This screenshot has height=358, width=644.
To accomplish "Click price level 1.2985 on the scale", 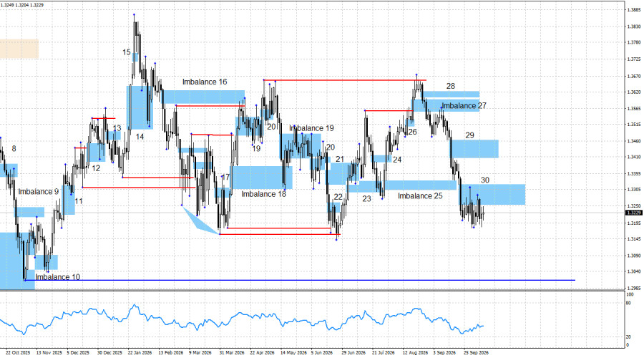I will pyautogui.click(x=634, y=288).
